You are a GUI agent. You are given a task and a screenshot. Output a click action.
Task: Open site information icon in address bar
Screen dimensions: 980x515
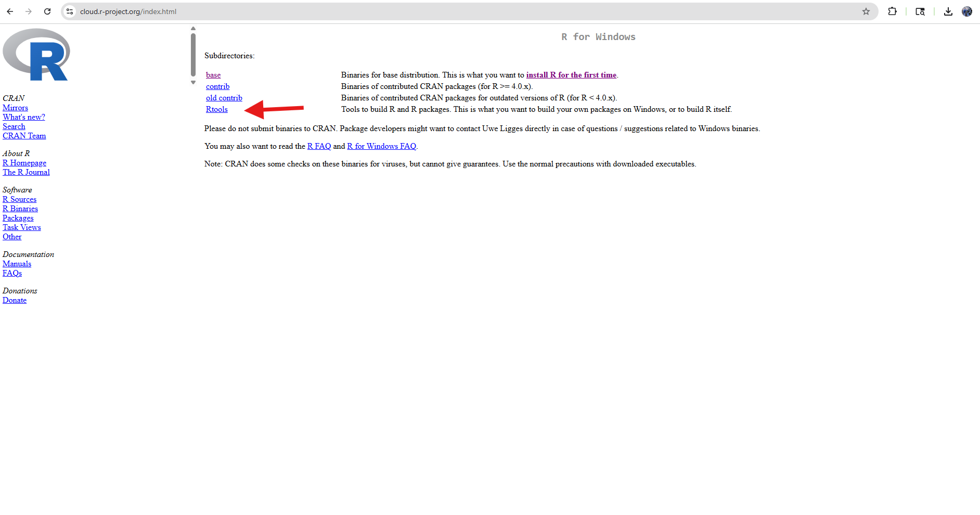(70, 11)
